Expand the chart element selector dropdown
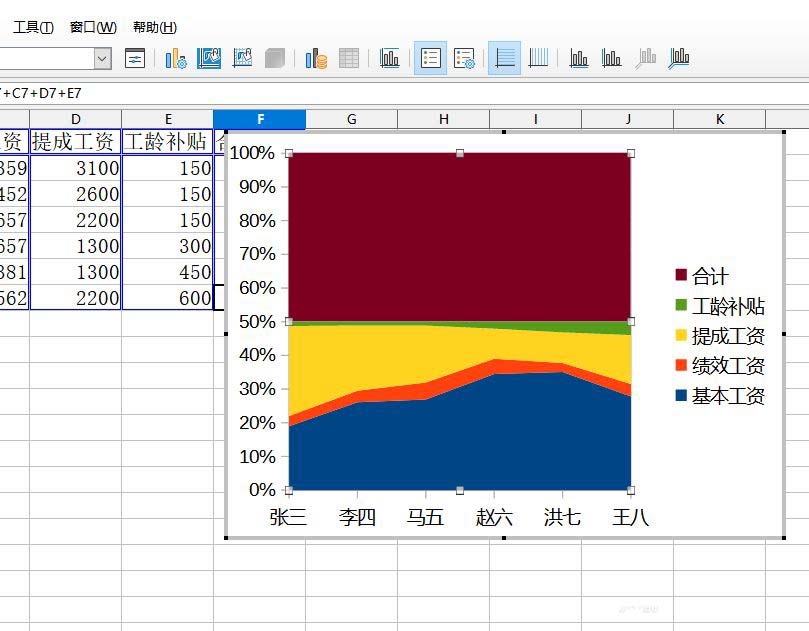The height and width of the screenshot is (631, 809). tap(102, 58)
